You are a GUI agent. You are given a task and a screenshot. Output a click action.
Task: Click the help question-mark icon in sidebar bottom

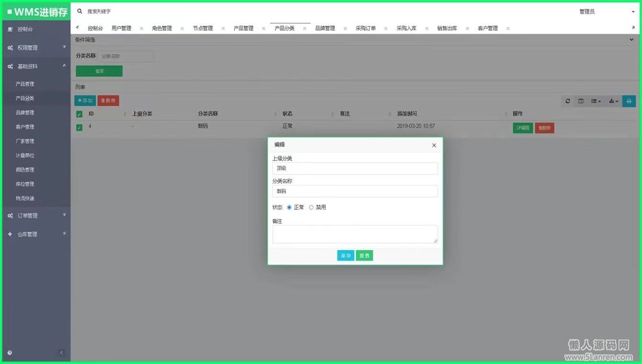tap(10, 353)
